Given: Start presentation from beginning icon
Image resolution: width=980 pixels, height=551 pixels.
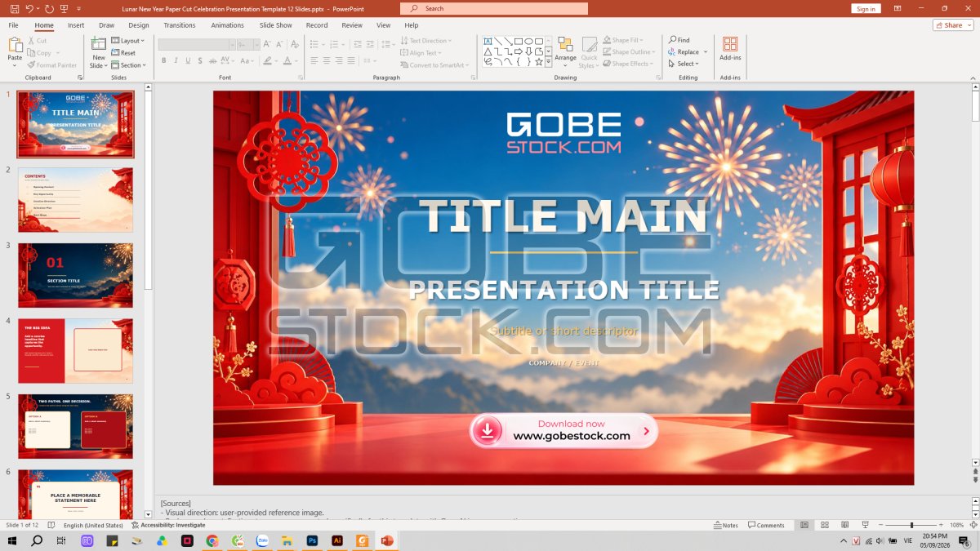Looking at the screenshot, I should tap(65, 8).
